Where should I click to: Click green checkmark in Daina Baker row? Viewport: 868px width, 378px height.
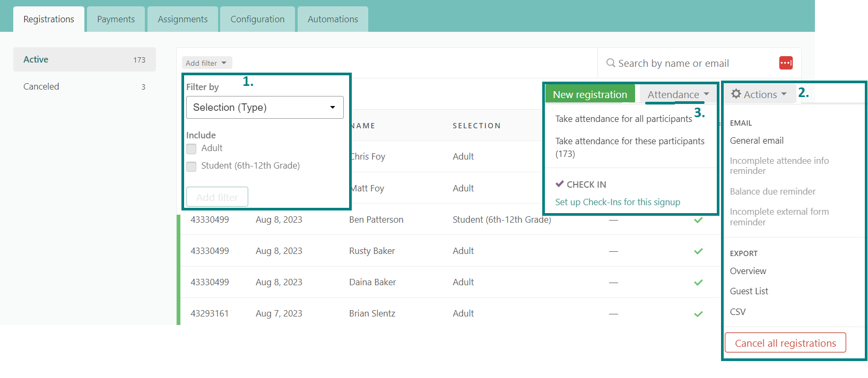click(698, 283)
